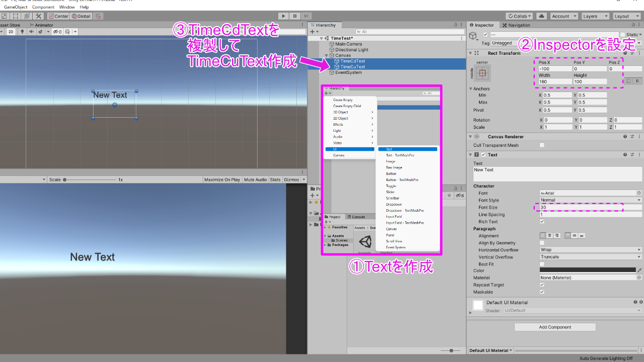644x362 pixels.
Task: Open the Component menu
Action: (43, 7)
